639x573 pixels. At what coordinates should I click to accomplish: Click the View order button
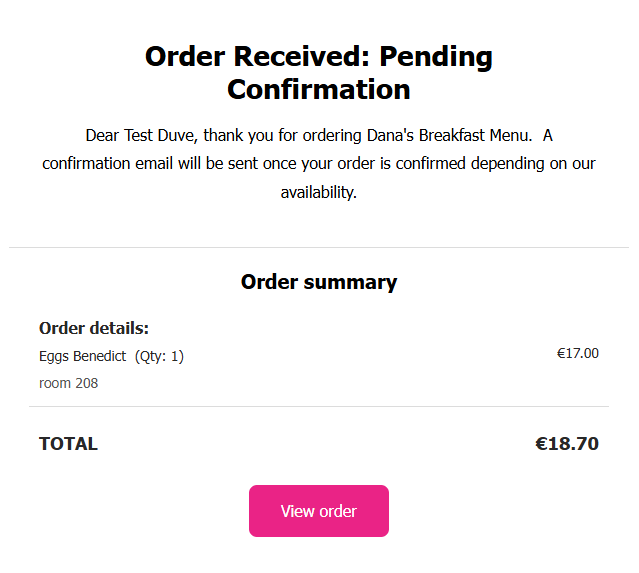coord(318,511)
